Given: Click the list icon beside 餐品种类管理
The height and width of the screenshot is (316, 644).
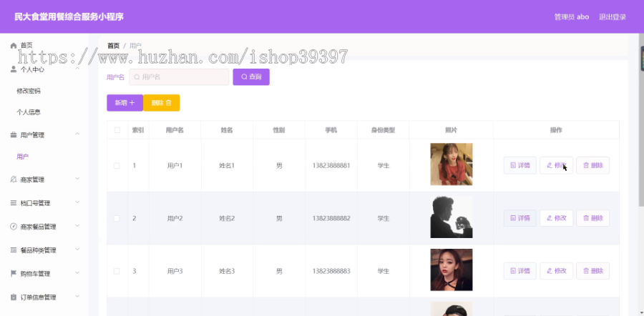Looking at the screenshot, I should click(x=14, y=250).
